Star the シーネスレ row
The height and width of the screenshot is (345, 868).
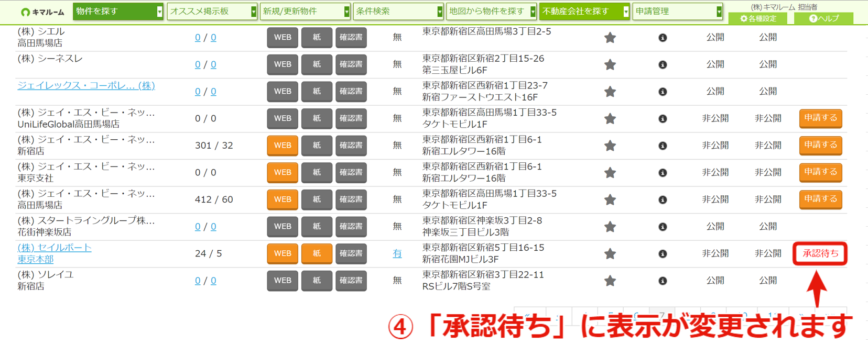tap(610, 65)
